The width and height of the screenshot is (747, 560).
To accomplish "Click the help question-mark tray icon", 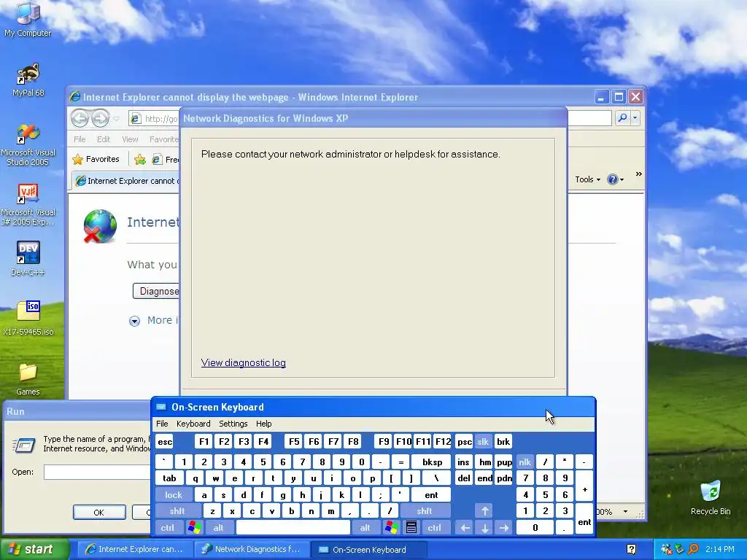I will (631, 550).
